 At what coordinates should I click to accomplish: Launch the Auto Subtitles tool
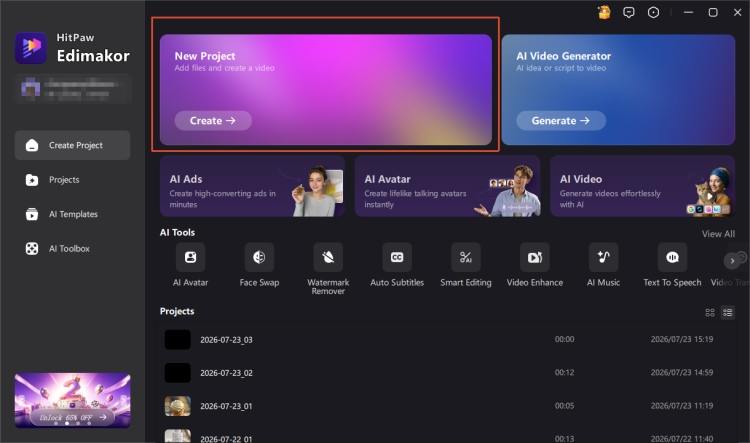click(x=397, y=257)
